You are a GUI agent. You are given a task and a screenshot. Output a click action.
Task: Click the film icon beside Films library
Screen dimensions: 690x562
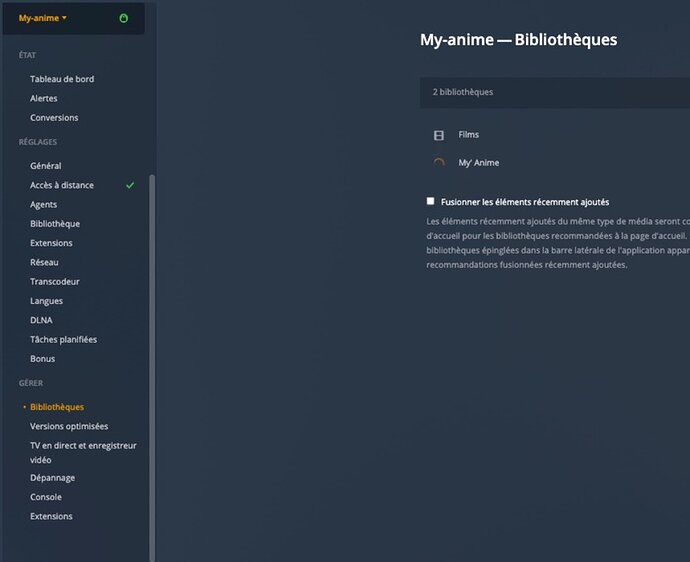tap(438, 135)
